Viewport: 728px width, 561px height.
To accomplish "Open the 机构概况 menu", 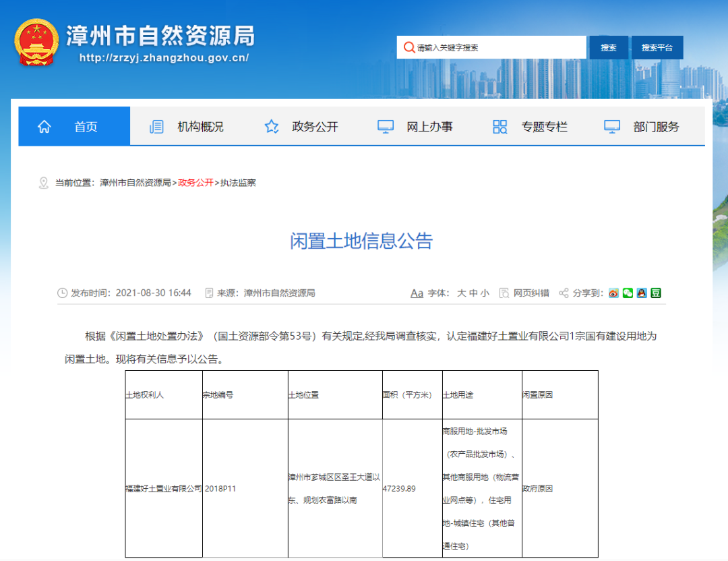I will pyautogui.click(x=200, y=127).
